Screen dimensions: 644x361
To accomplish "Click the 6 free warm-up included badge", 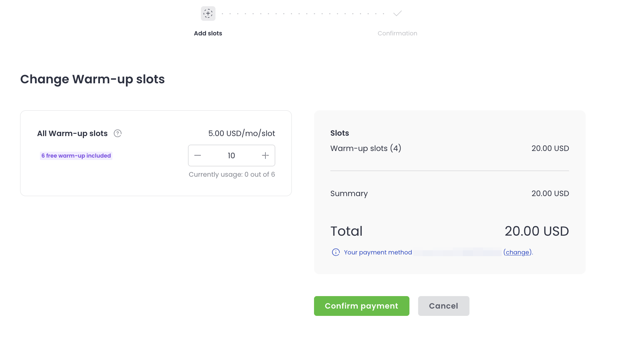I will pyautogui.click(x=76, y=156).
